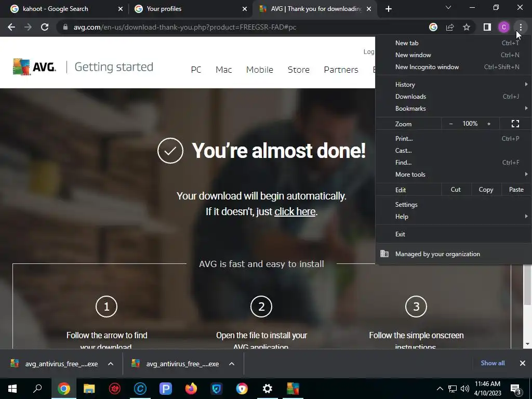Viewport: 532px width, 399px height.
Task: Expand options for first avg_antivirus download
Action: pyautogui.click(x=111, y=364)
